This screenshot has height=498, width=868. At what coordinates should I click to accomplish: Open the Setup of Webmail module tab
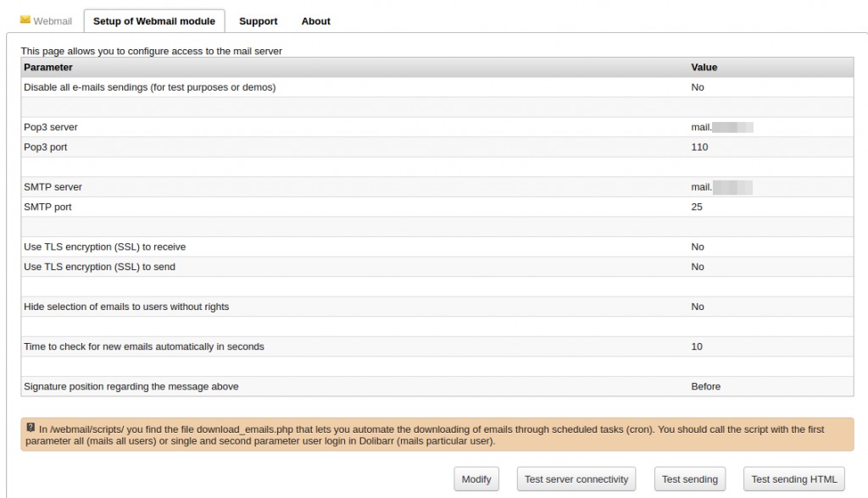(154, 21)
